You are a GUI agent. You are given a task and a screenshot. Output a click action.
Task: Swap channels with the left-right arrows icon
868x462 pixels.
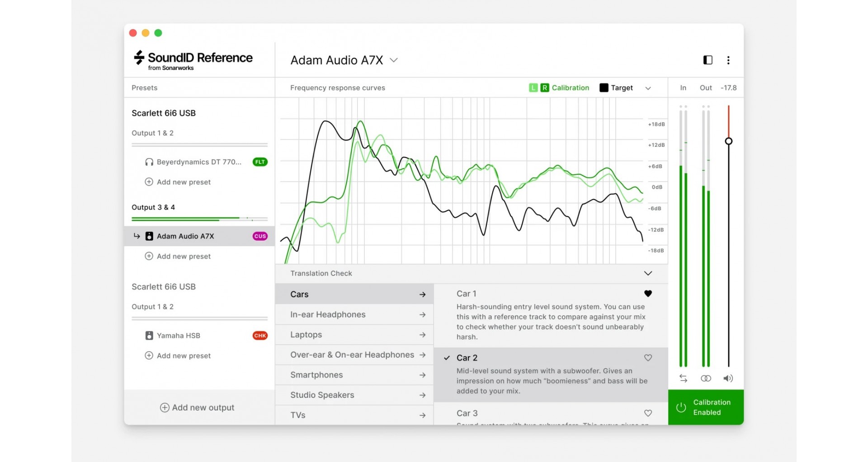point(683,378)
